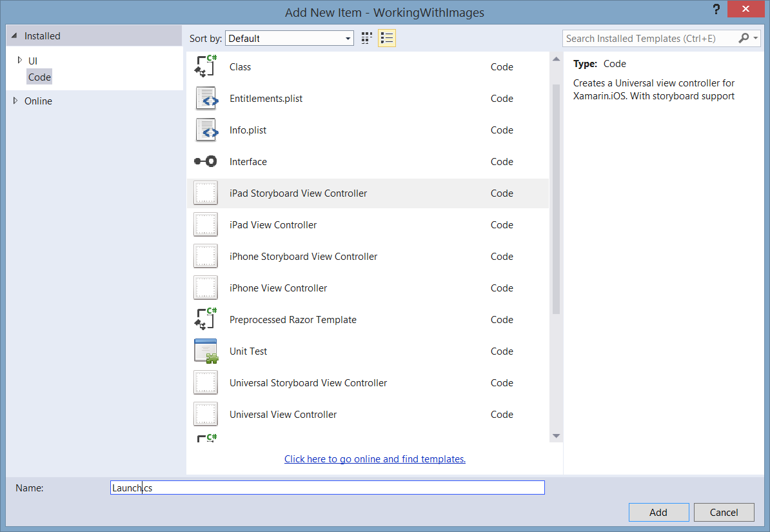
Task: Open the Sort by dropdown
Action: pyautogui.click(x=290, y=39)
